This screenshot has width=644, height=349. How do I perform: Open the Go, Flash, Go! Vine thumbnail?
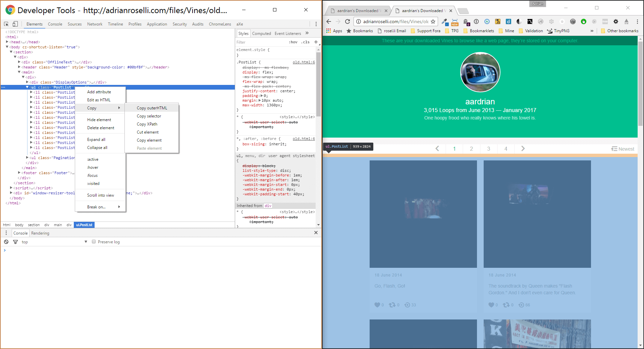click(x=423, y=214)
